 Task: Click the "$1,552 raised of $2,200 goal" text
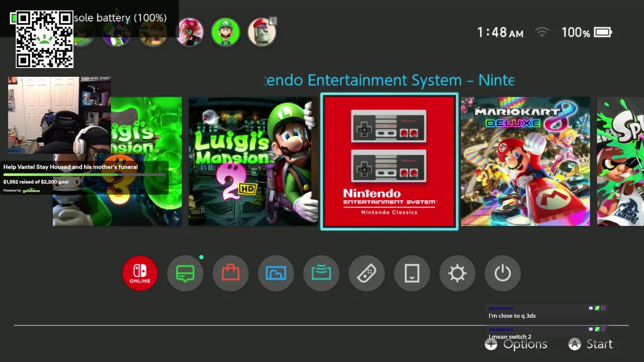[x=36, y=182]
